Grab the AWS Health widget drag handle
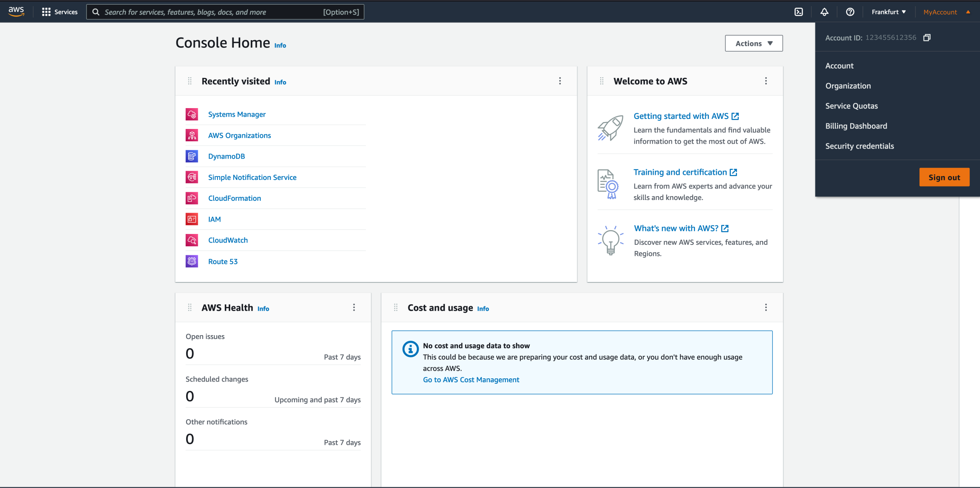This screenshot has height=488, width=980. 190,307
